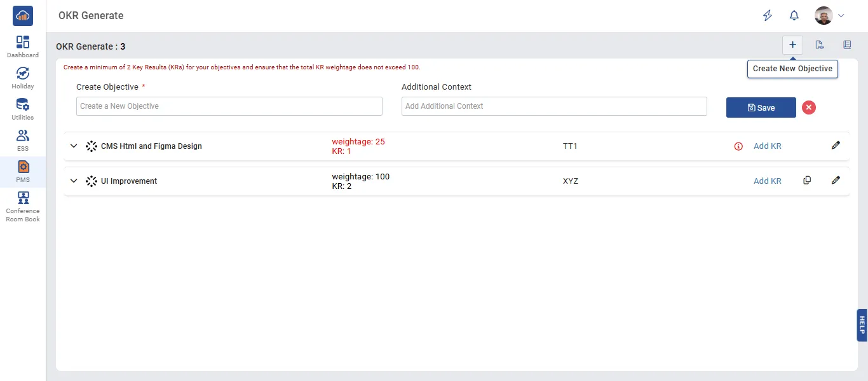Click the vertical HELP tab on right edge
The height and width of the screenshot is (381, 868).
[x=862, y=325]
